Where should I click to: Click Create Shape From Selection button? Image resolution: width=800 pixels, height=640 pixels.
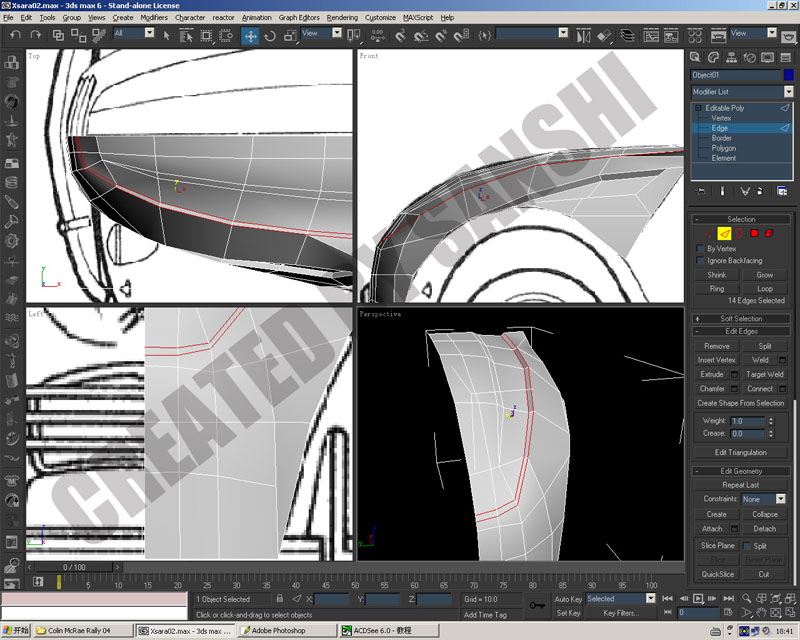[741, 403]
